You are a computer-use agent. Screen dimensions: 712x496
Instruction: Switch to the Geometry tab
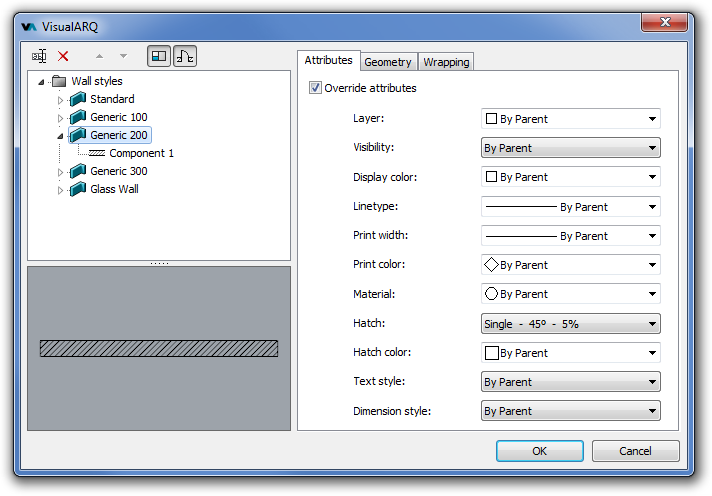coord(387,62)
